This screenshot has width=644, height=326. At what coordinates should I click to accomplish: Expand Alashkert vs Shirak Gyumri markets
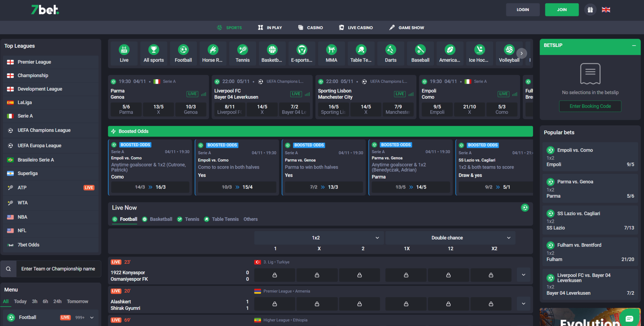[x=524, y=304]
